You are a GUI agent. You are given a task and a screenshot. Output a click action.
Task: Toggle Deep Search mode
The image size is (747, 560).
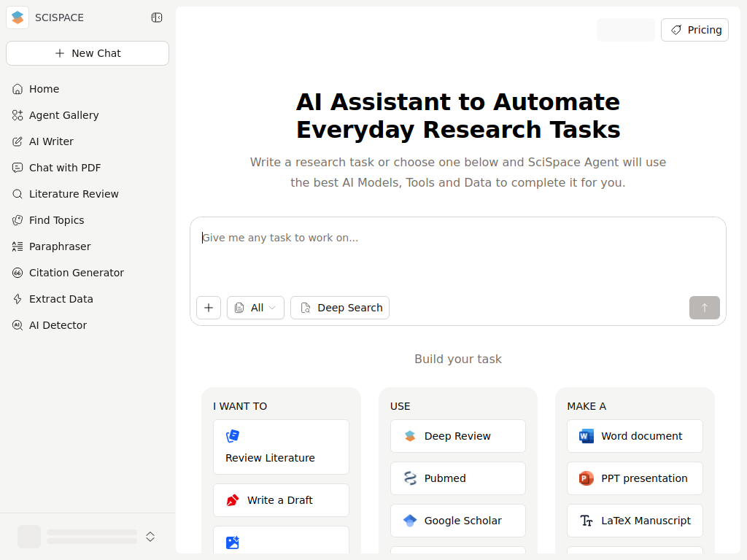340,308
